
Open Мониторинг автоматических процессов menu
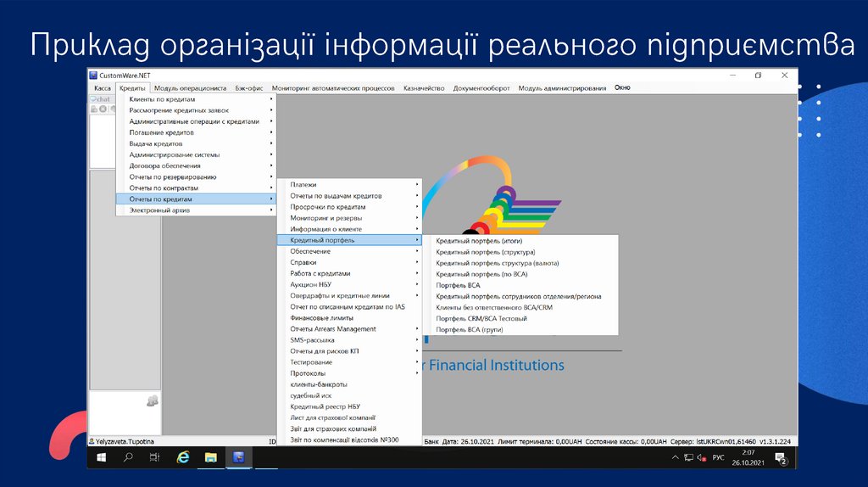(x=332, y=88)
